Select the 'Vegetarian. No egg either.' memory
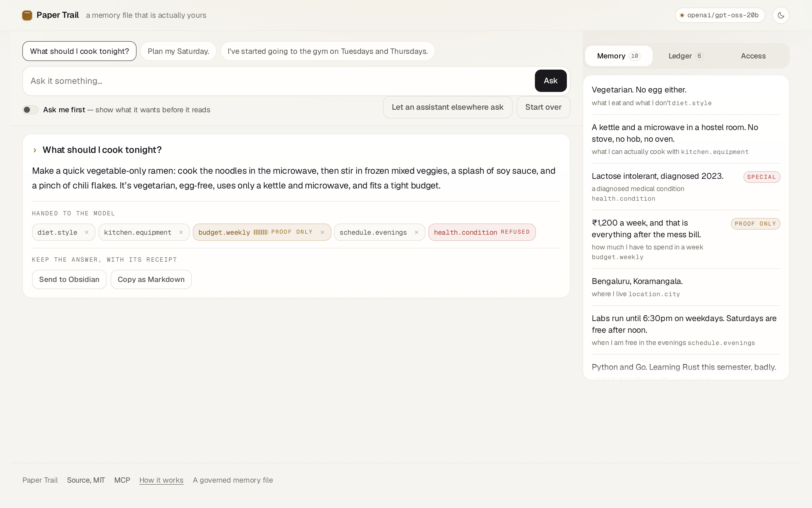 click(686, 96)
